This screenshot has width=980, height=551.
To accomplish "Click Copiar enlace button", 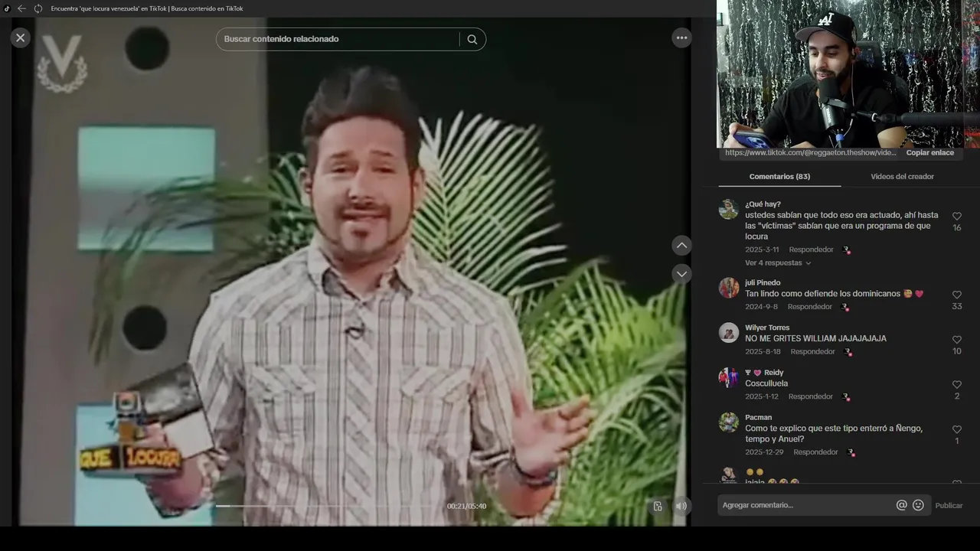I will coord(929,153).
